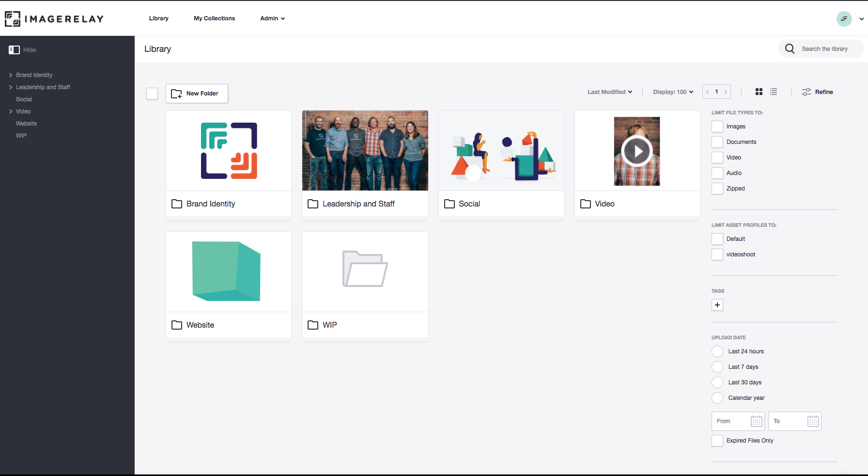This screenshot has width=868, height=476.
Task: Open the Leadership and Staff folder name
Action: 358,204
